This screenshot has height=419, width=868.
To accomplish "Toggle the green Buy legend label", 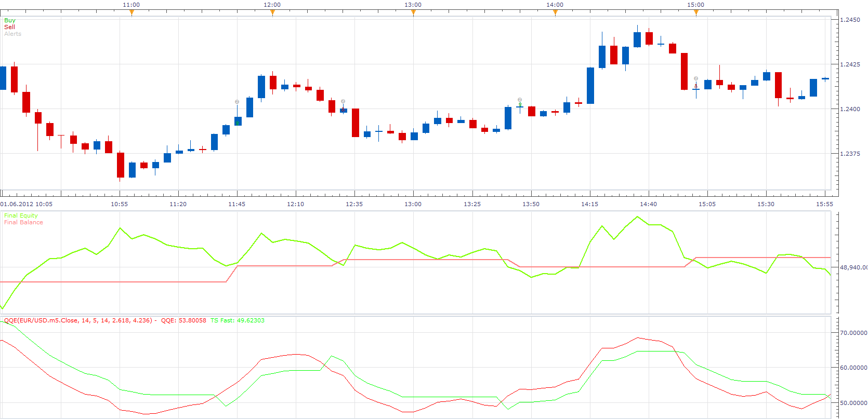I will [x=10, y=20].
